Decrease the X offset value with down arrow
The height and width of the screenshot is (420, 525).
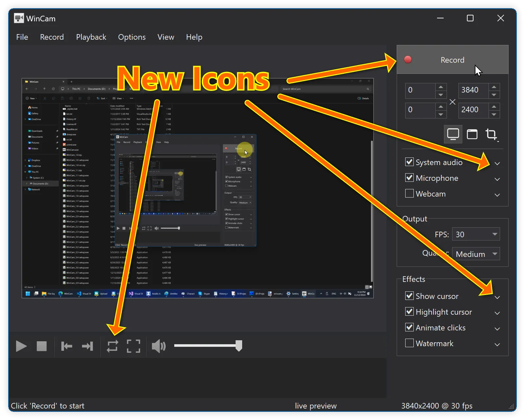(x=441, y=95)
